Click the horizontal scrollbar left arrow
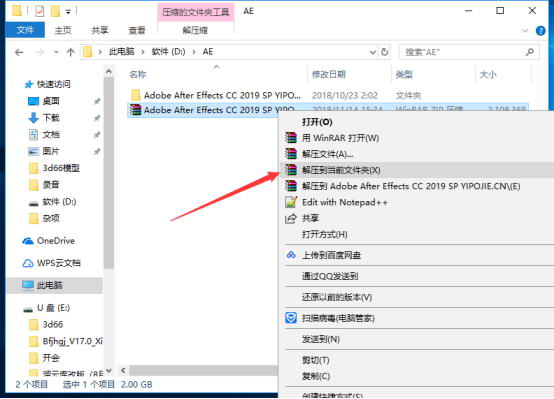 (123, 370)
